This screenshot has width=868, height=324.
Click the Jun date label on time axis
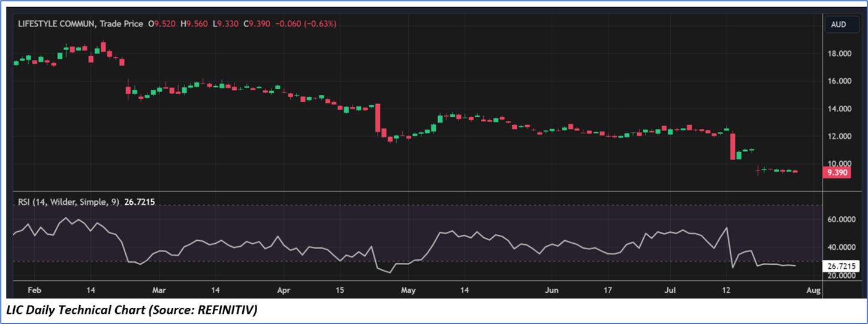(x=552, y=290)
